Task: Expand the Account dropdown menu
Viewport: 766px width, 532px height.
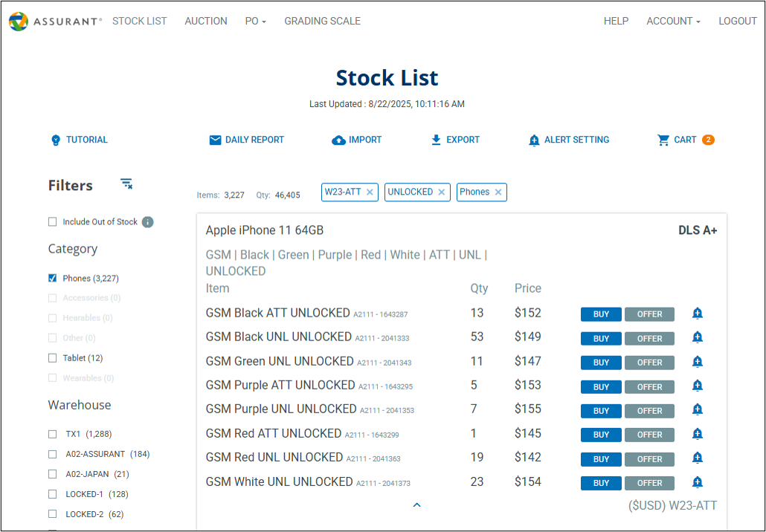Action: (x=673, y=21)
